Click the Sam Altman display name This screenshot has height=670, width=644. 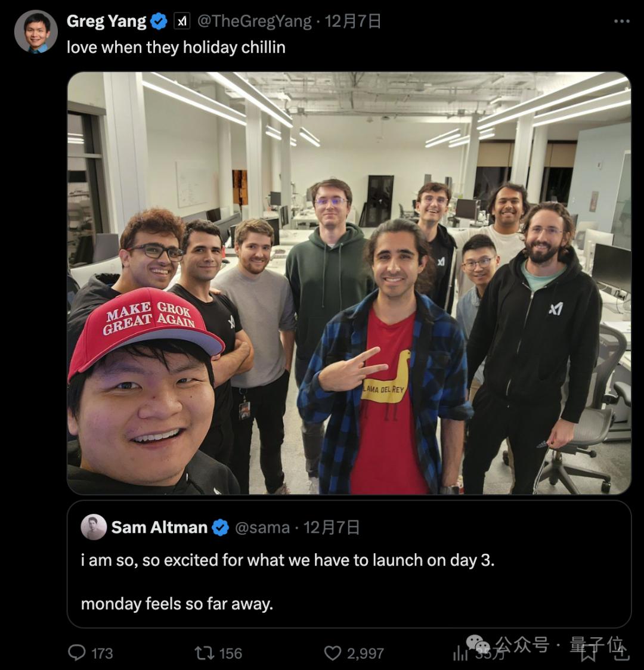pyautogui.click(x=159, y=528)
